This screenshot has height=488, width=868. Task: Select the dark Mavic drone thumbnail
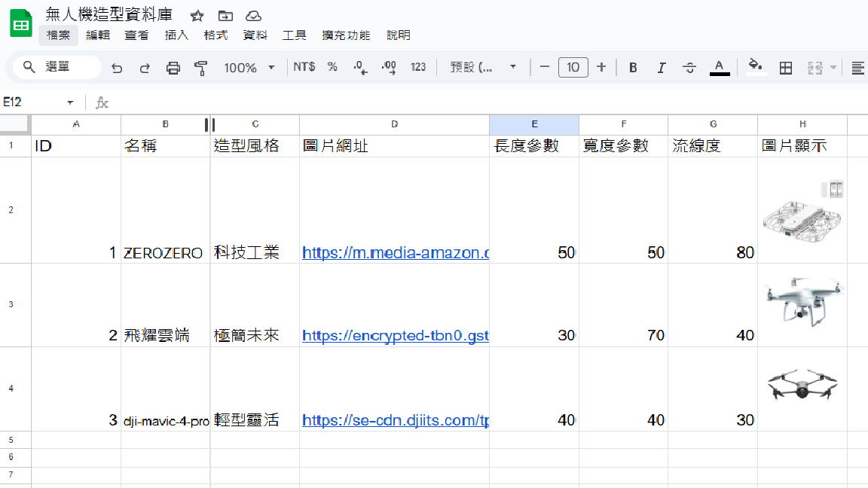click(802, 385)
